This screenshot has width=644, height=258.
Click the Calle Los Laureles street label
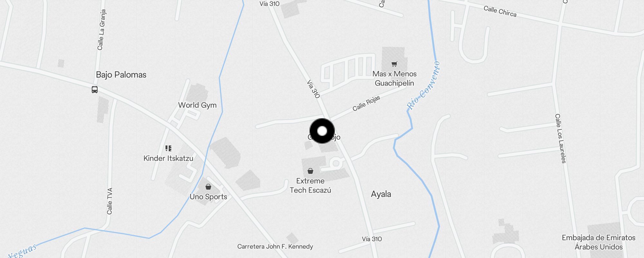click(x=560, y=138)
